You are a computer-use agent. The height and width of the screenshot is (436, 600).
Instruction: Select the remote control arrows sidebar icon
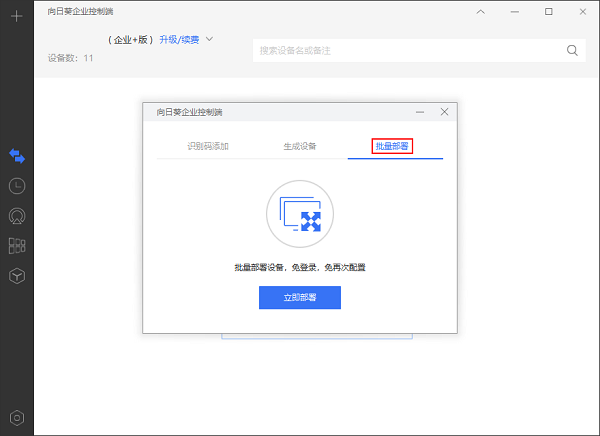point(16,155)
